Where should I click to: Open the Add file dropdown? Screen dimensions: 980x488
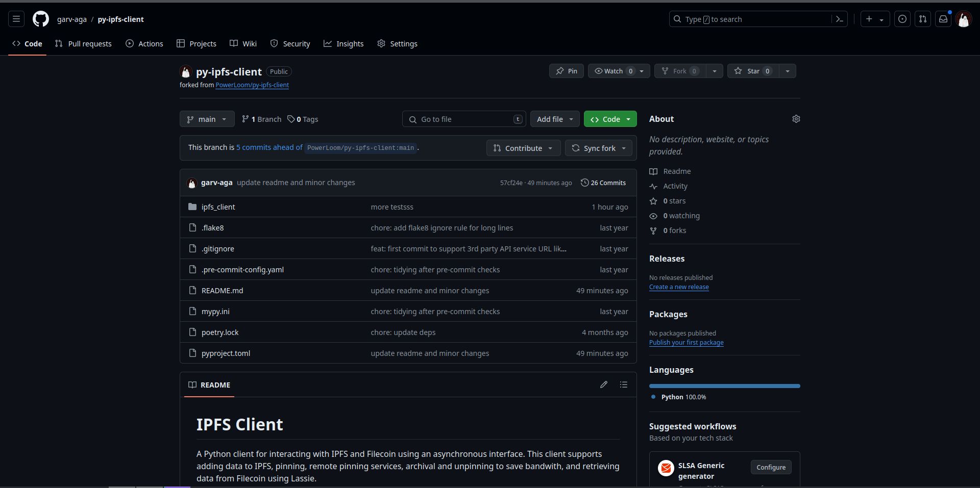555,119
